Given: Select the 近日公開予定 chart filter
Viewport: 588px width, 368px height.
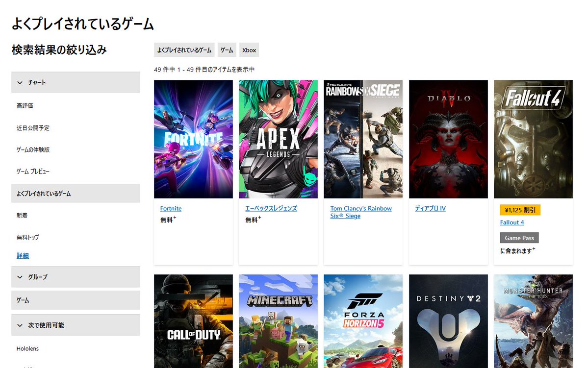Looking at the screenshot, I should (33, 128).
